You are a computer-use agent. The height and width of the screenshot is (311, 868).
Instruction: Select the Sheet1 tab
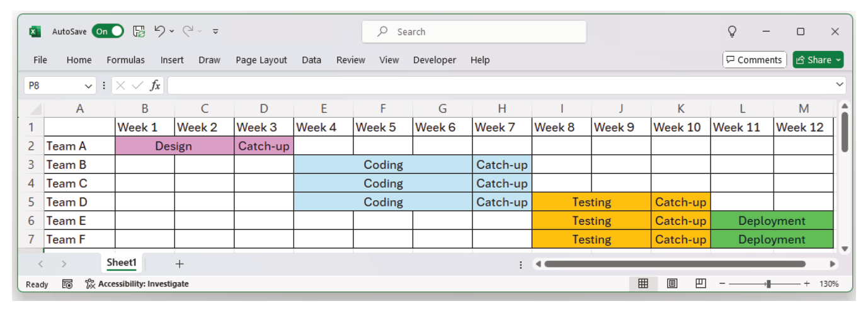coord(122,263)
